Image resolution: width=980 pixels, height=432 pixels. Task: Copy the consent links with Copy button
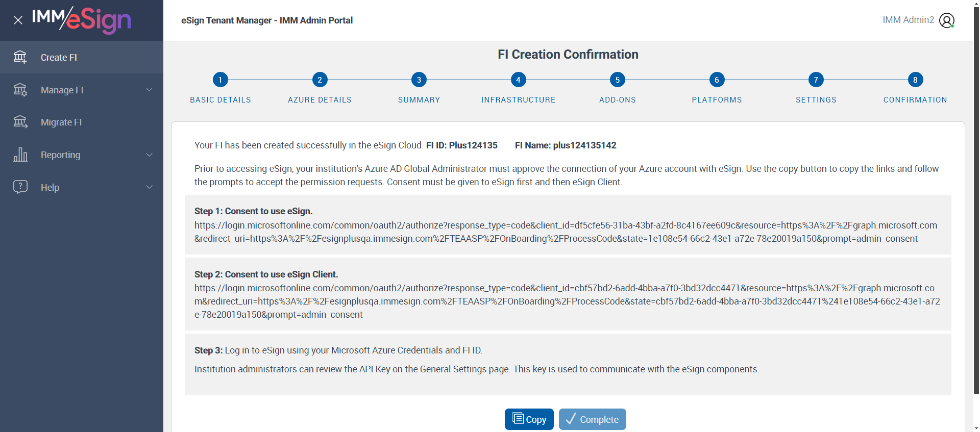pos(529,419)
